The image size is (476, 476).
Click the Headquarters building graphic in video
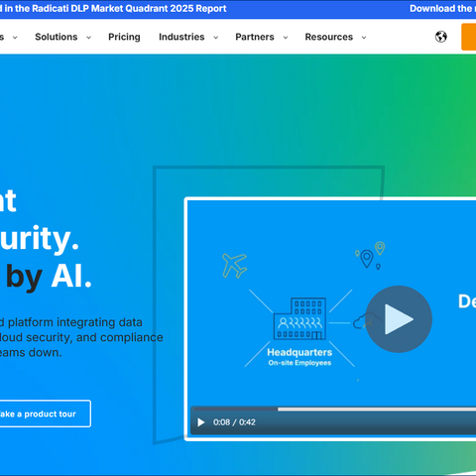pos(299,318)
